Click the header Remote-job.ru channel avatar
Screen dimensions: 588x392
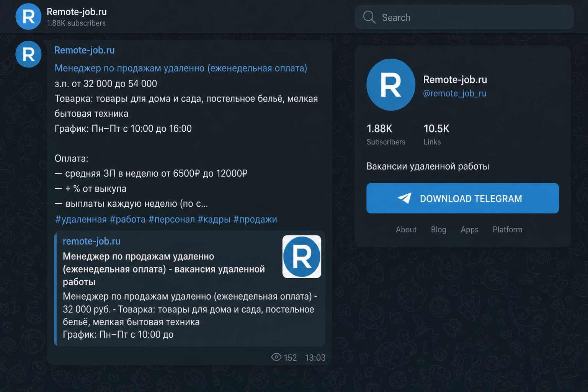28,16
